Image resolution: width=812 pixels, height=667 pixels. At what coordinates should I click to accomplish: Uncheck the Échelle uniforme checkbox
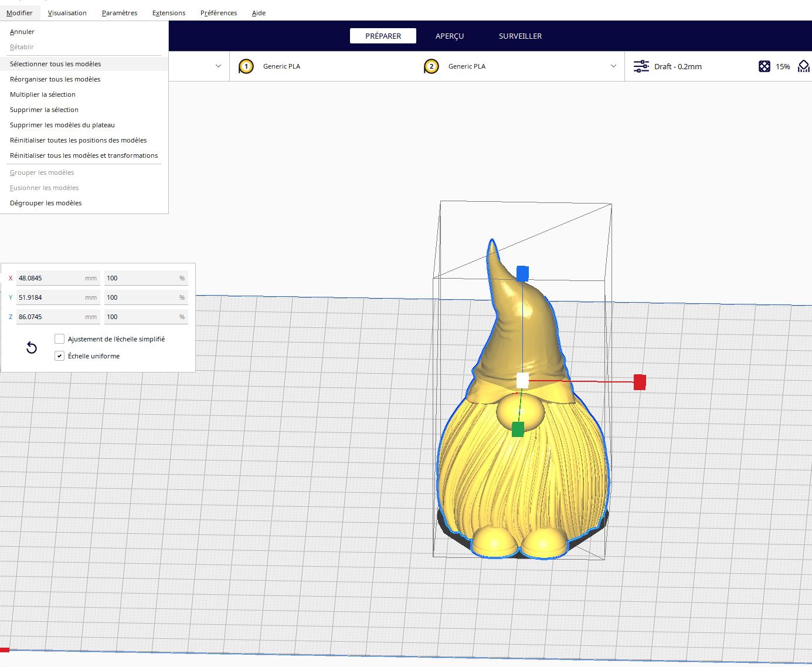coord(59,355)
